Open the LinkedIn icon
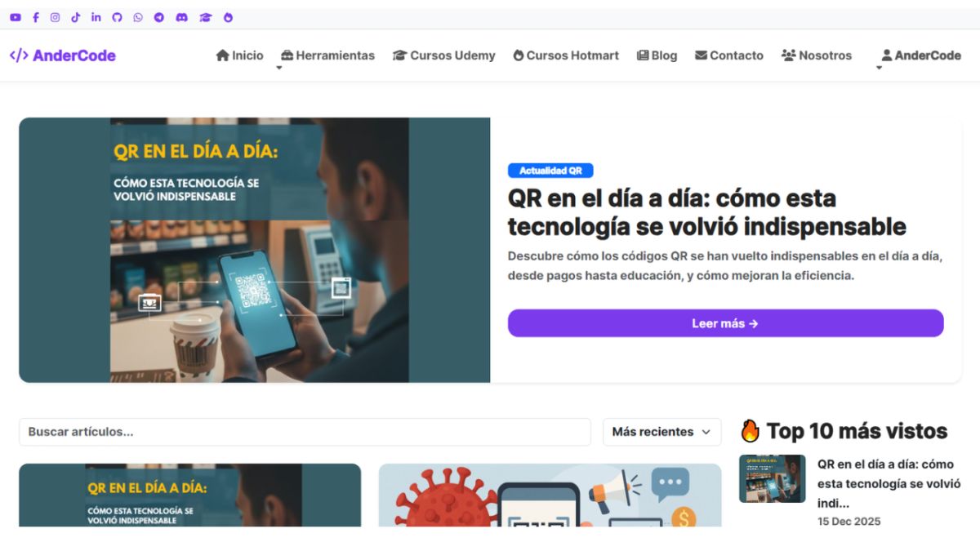Viewport: 980px width, 551px height. [x=96, y=17]
